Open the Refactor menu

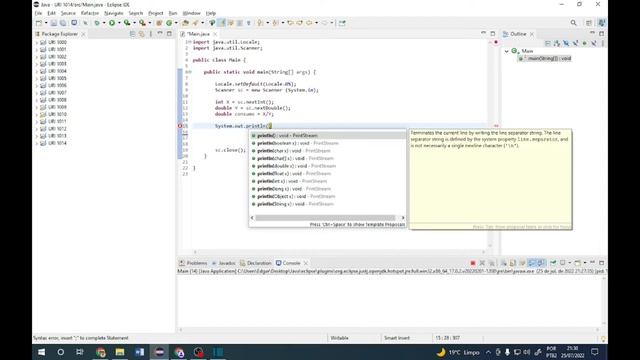coord(90,13)
